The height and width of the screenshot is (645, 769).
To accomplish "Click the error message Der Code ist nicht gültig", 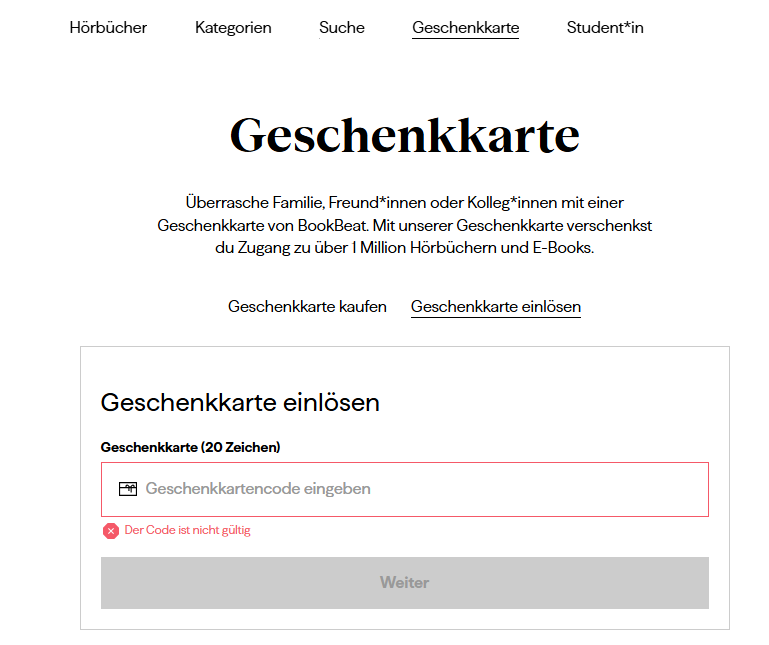I will (x=187, y=530).
